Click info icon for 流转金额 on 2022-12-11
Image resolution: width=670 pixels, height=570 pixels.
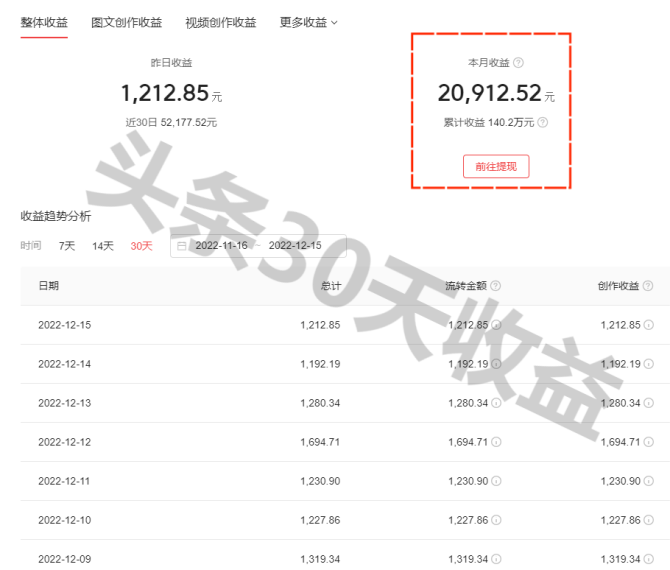pos(496,481)
